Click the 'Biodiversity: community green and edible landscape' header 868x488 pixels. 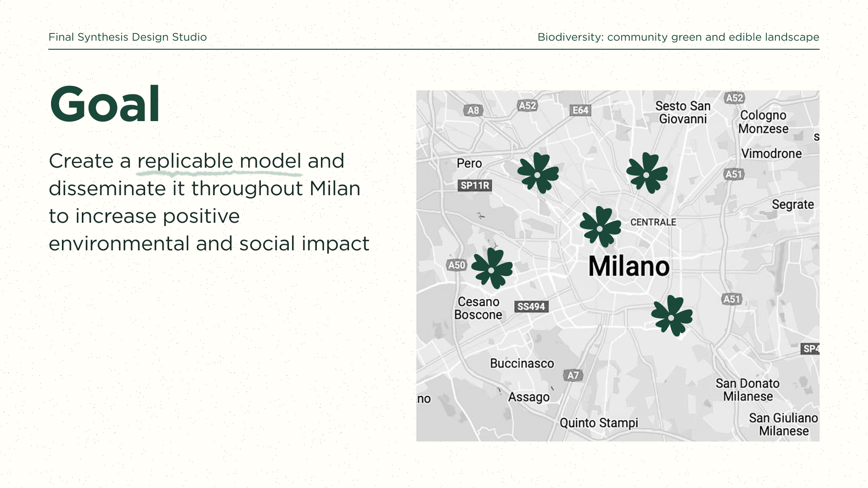click(x=678, y=37)
